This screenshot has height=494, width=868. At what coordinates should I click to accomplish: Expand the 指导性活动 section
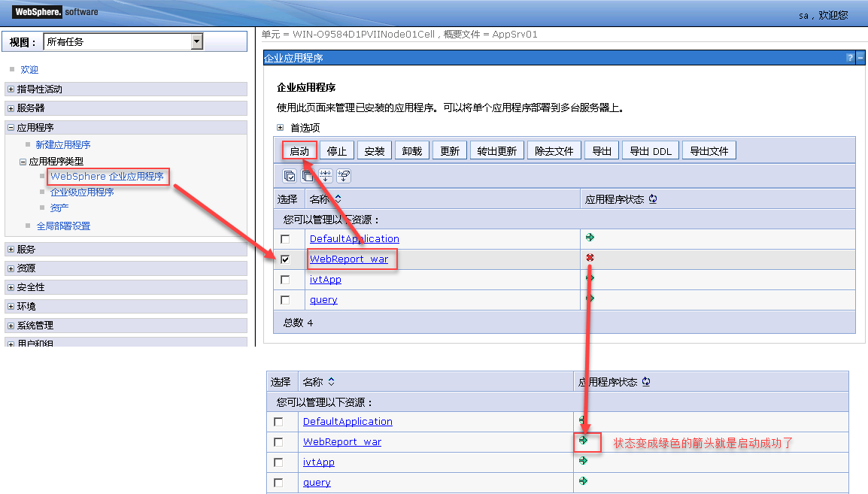click(11, 89)
